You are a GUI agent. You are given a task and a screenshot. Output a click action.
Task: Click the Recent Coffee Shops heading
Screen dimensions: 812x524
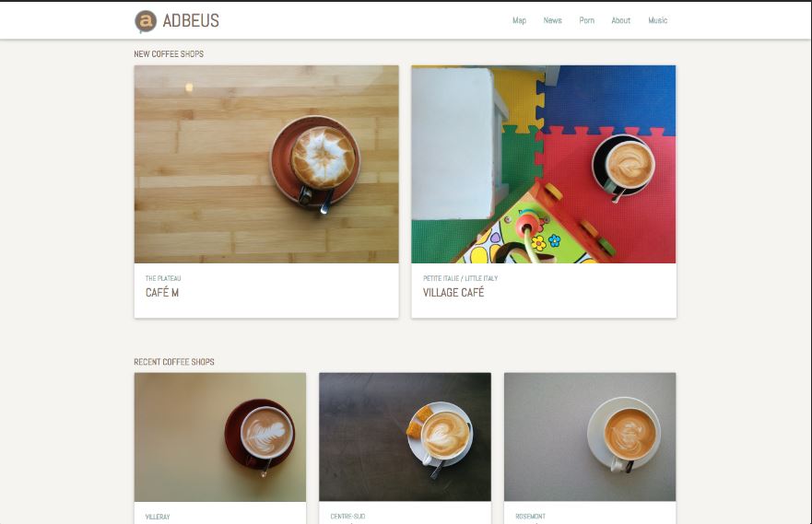pyautogui.click(x=174, y=362)
